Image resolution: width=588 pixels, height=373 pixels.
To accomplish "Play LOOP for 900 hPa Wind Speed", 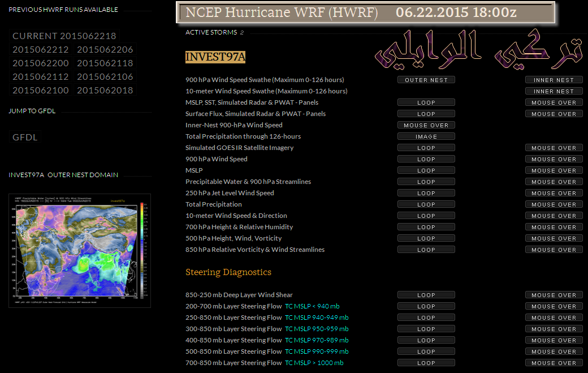I will click(x=426, y=159).
